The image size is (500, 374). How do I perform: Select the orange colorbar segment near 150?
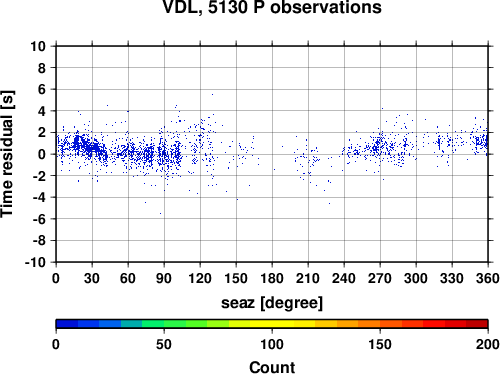[369, 324]
